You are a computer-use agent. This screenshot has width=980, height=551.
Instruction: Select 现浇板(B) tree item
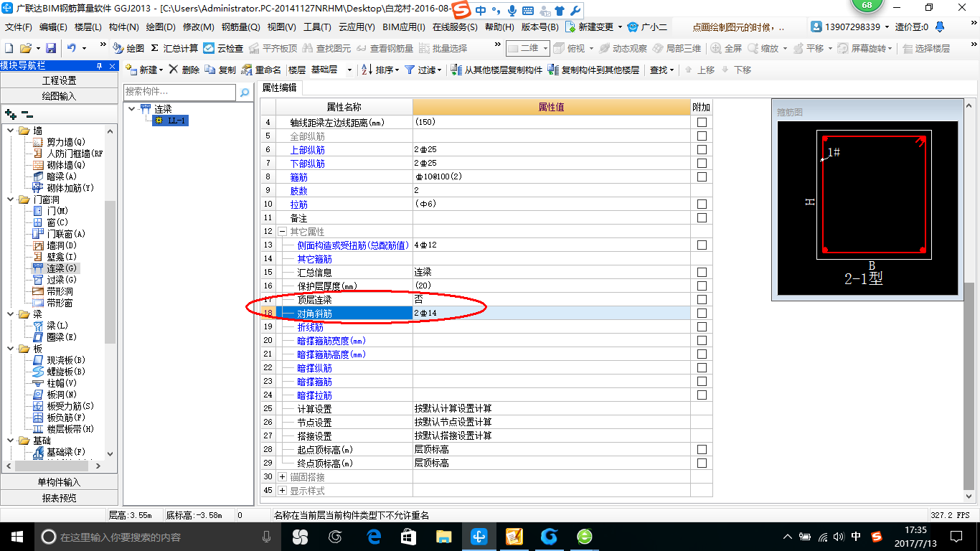(66, 360)
